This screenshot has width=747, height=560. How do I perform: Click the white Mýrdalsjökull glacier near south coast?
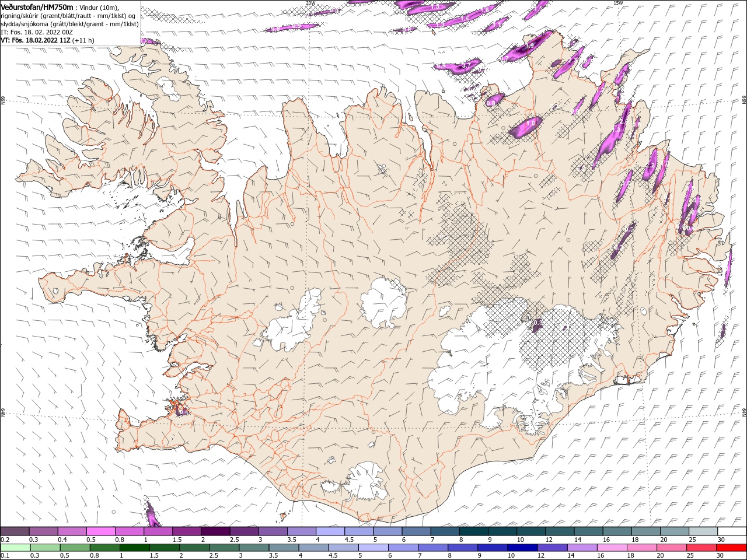364,482
